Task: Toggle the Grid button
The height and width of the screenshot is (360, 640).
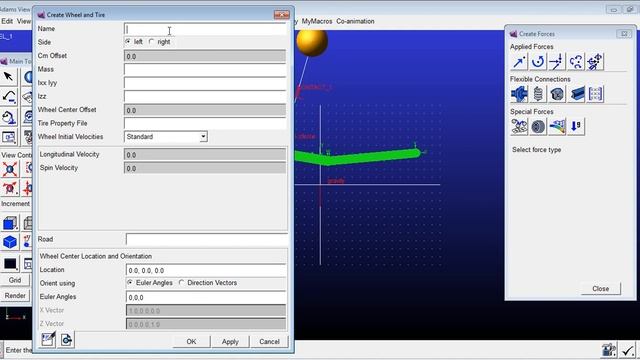Action: 15,280
